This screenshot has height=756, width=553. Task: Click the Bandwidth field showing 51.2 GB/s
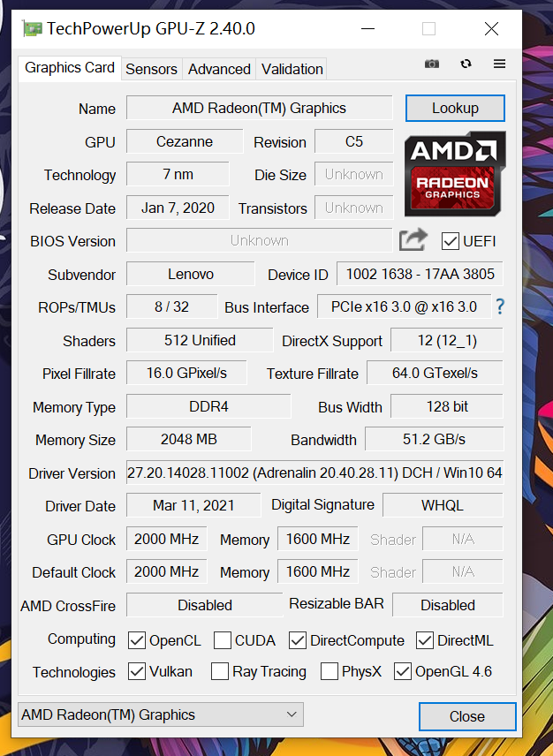coord(435,439)
